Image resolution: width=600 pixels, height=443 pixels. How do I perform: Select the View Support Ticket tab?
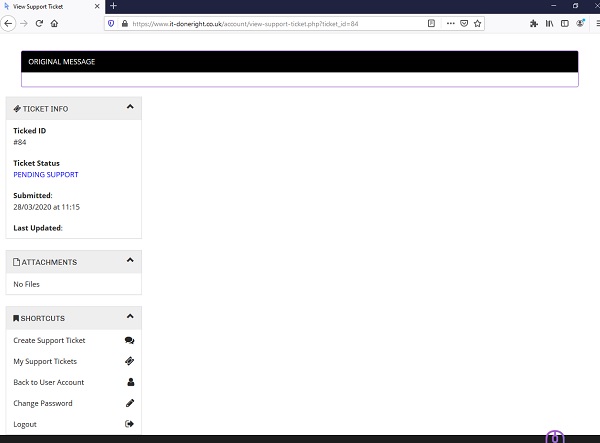click(52, 7)
